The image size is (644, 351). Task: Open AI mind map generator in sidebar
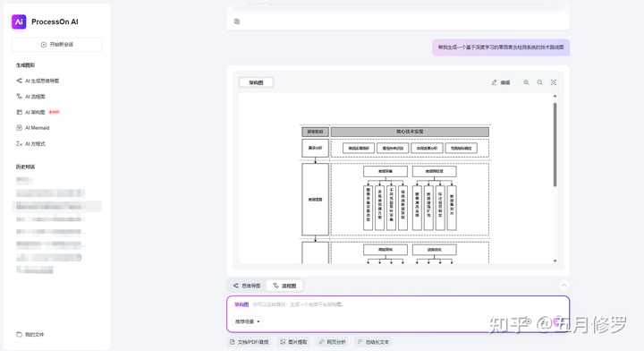38,81
